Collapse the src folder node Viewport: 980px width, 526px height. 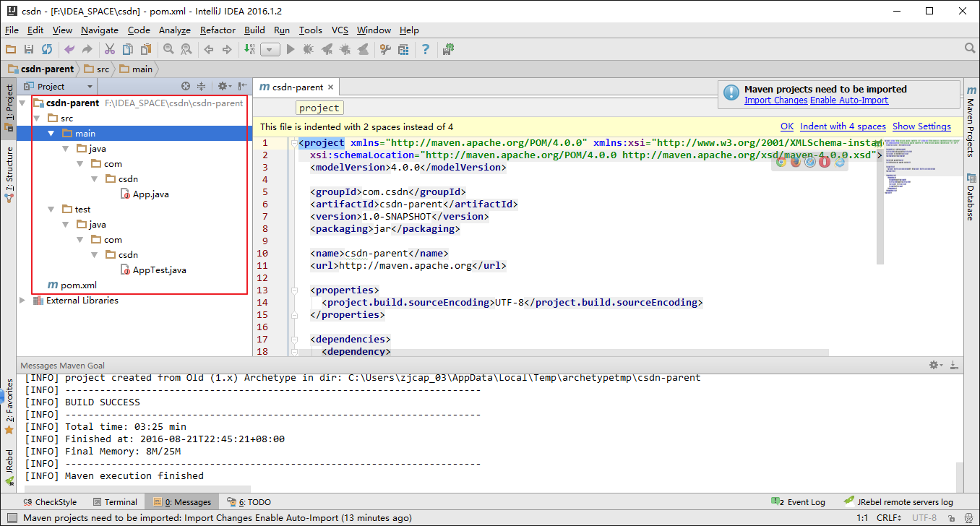click(37, 118)
